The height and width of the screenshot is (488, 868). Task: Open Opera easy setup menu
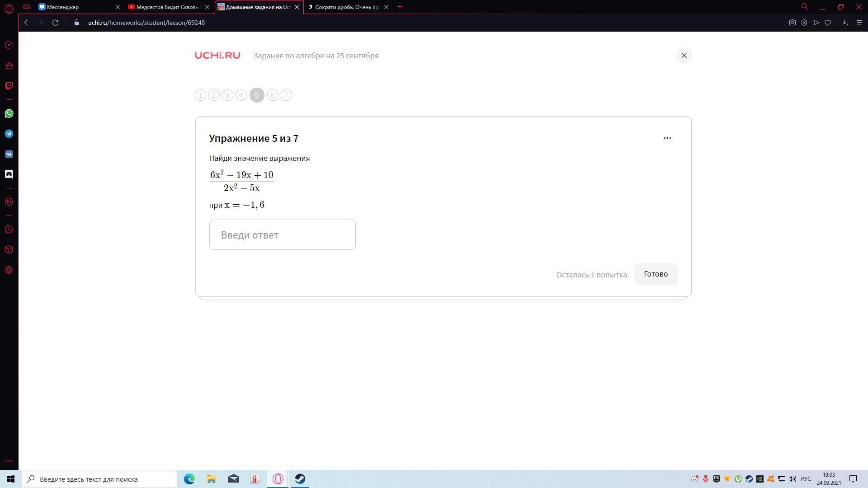click(859, 23)
